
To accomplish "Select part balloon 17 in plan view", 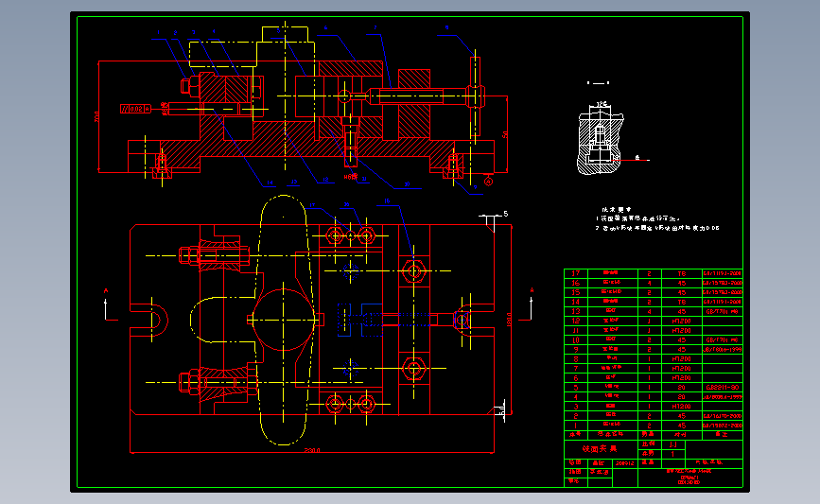I will pos(312,205).
